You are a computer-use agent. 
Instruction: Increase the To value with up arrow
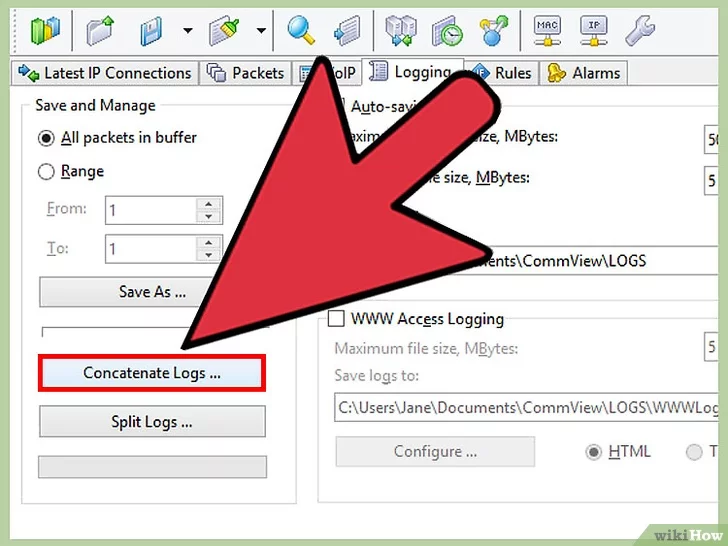pos(208,242)
